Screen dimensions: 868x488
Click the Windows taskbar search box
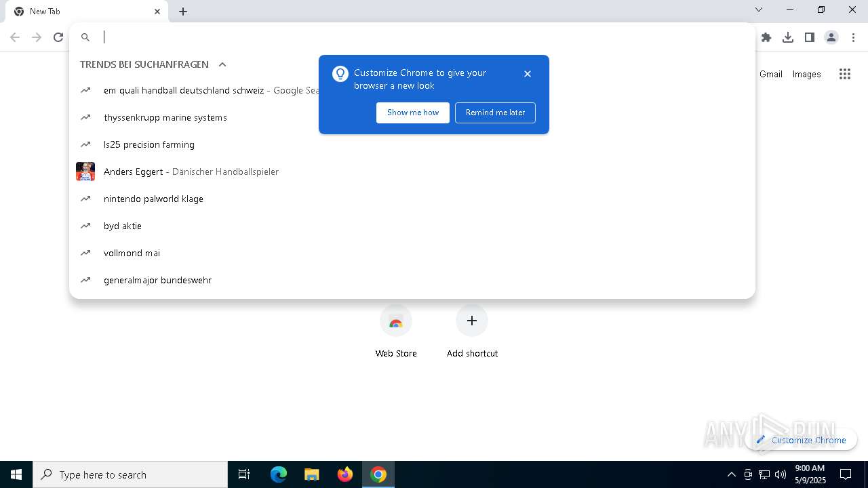[130, 474]
